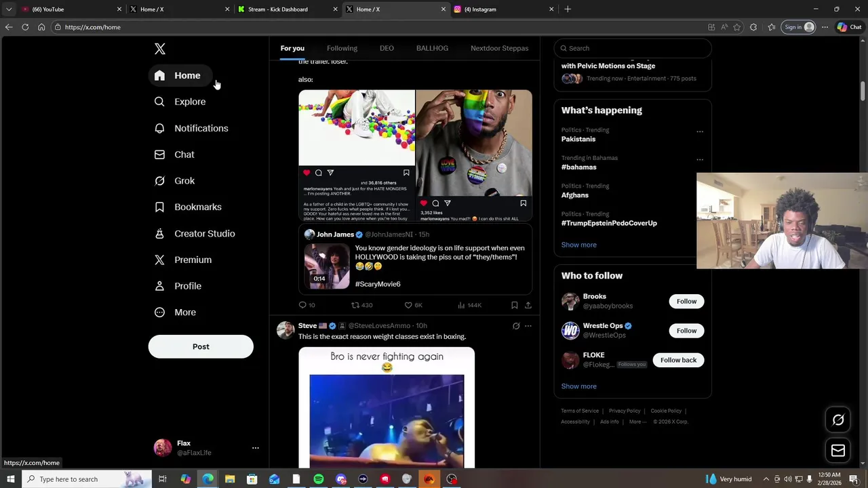Viewport: 868px width, 488px height.
Task: Share the post with 144K views
Action: 528,305
